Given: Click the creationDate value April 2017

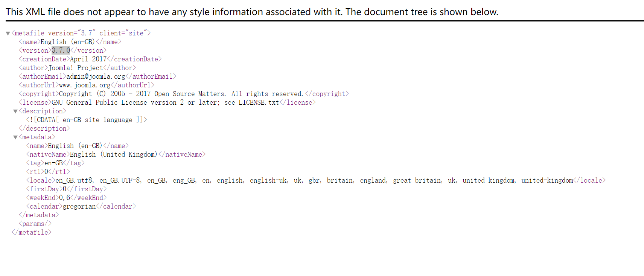Looking at the screenshot, I should coord(88,59).
